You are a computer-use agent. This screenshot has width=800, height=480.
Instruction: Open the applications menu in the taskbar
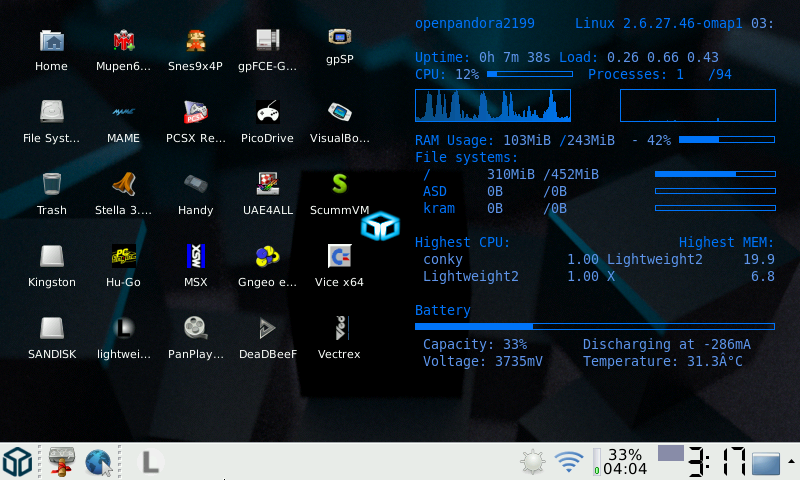17,462
